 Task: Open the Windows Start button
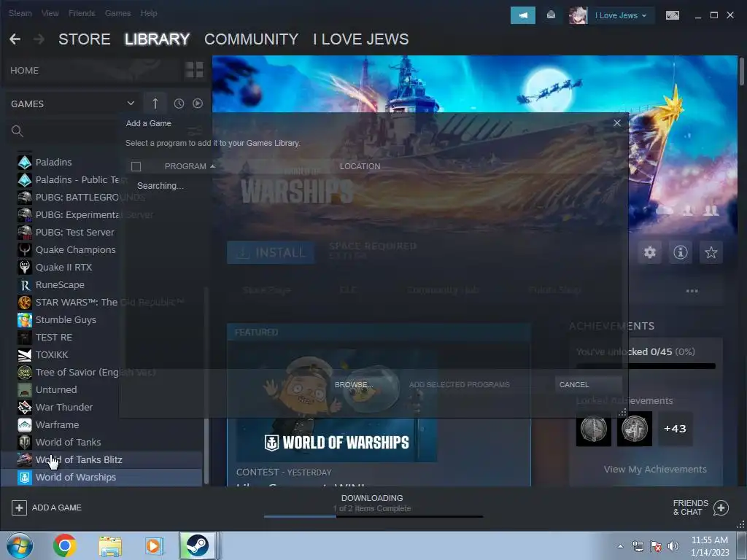[x=20, y=545]
